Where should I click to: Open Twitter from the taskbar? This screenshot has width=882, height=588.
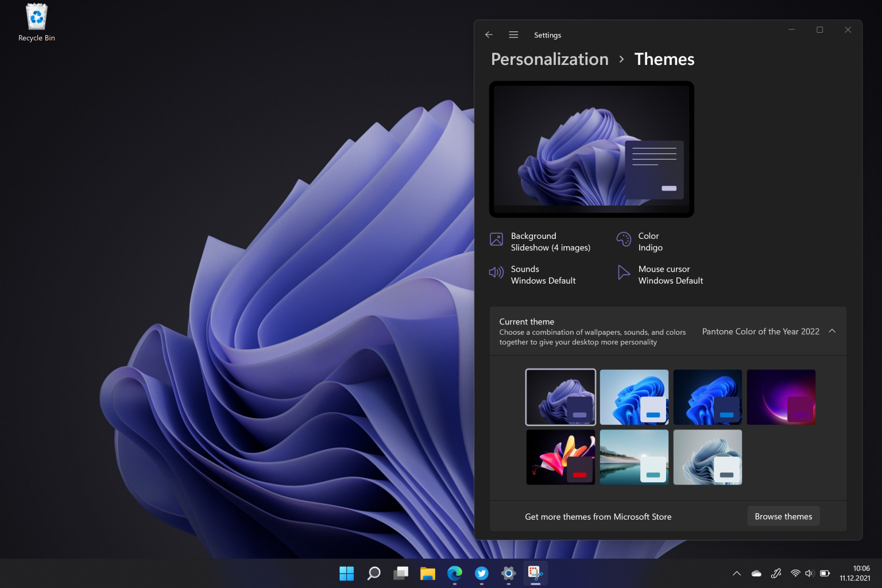point(481,573)
